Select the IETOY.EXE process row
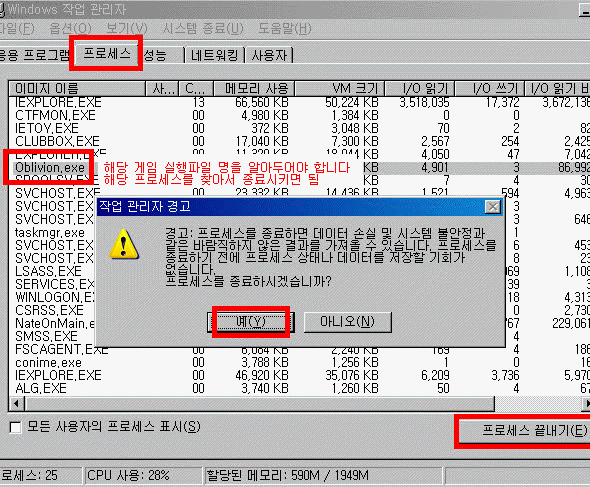The width and height of the screenshot is (590, 487). click(299, 128)
